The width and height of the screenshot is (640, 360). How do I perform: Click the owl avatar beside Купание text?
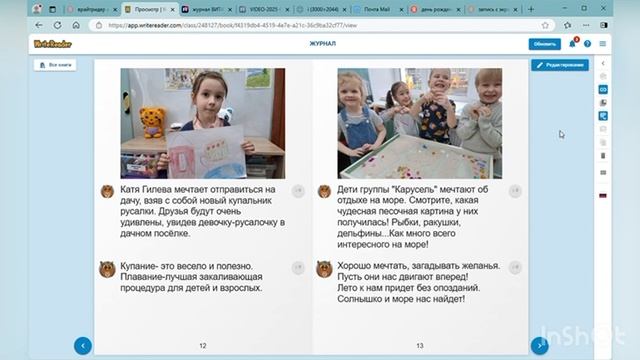point(107,269)
